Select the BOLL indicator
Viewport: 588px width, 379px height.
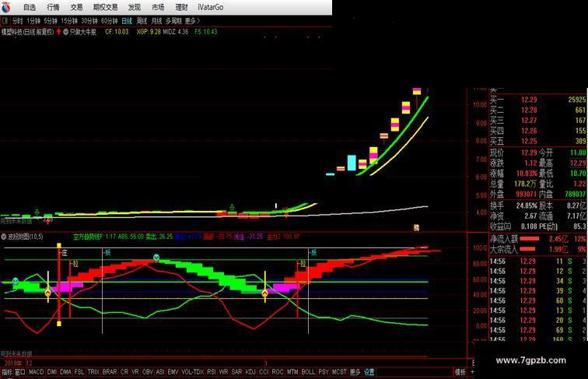click(x=308, y=372)
